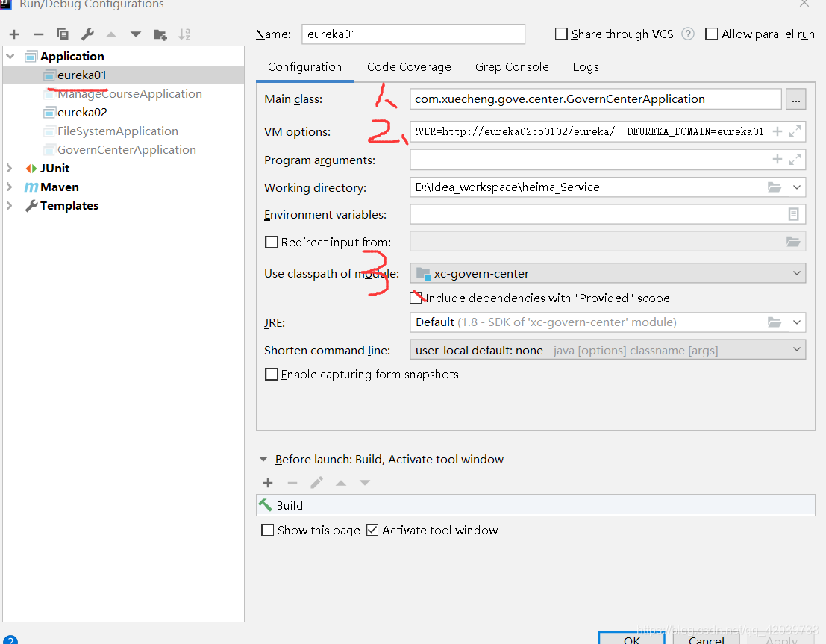The height and width of the screenshot is (644, 826).
Task: Expand the Maven tree node
Action: (x=9, y=187)
